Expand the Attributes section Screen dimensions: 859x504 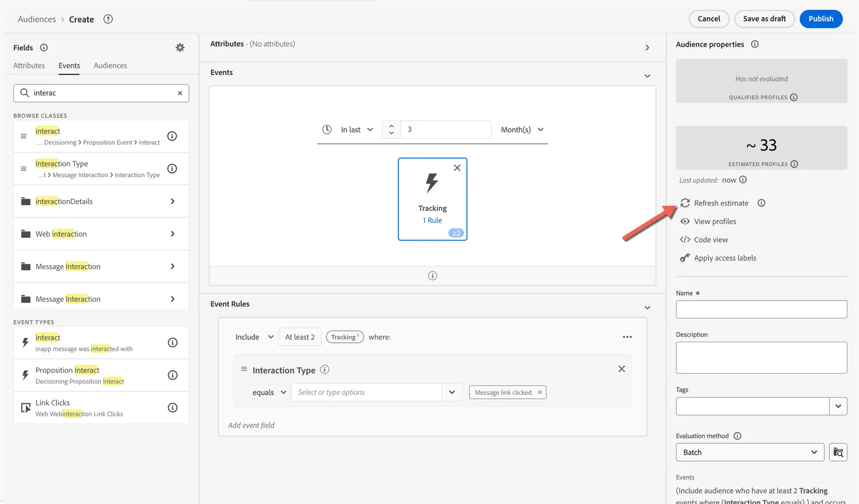click(x=648, y=48)
